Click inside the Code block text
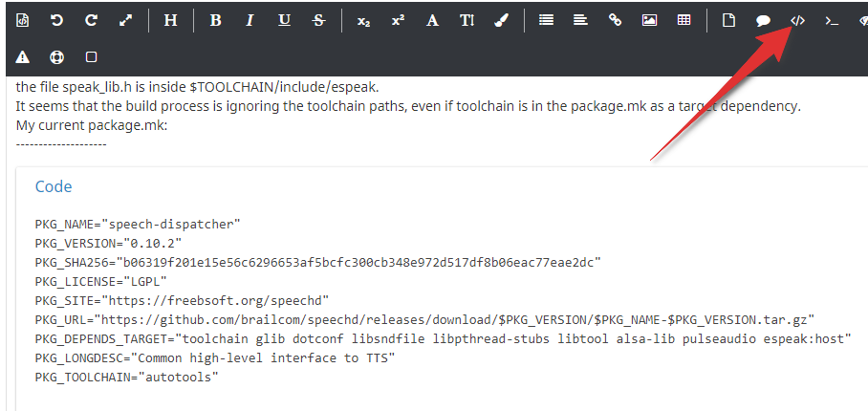This screenshot has width=868, height=411. pos(382,301)
